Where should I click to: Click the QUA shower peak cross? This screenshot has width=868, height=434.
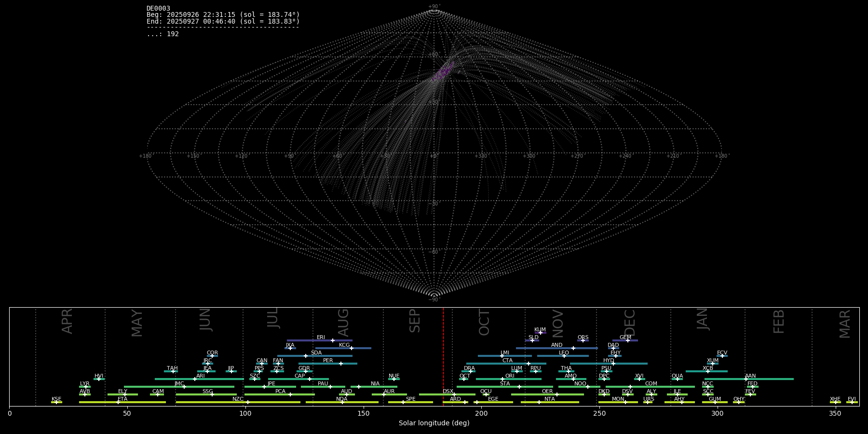677,379
